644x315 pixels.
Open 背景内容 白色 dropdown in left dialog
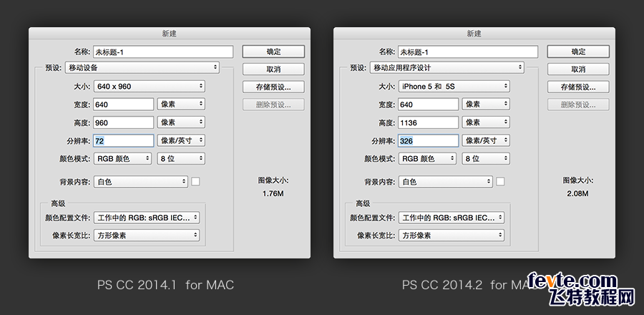(x=141, y=182)
